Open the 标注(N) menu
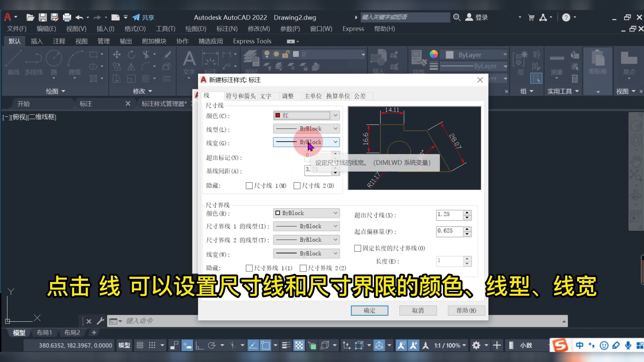 pos(227,29)
